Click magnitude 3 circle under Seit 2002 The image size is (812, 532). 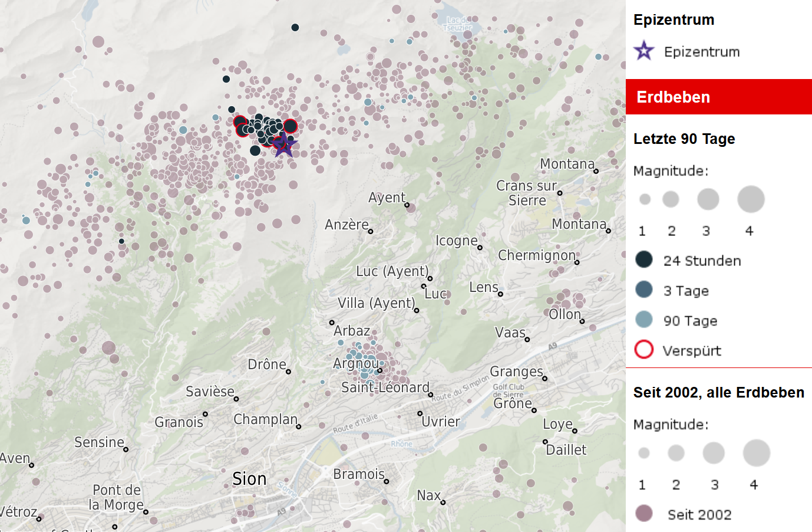point(714,453)
